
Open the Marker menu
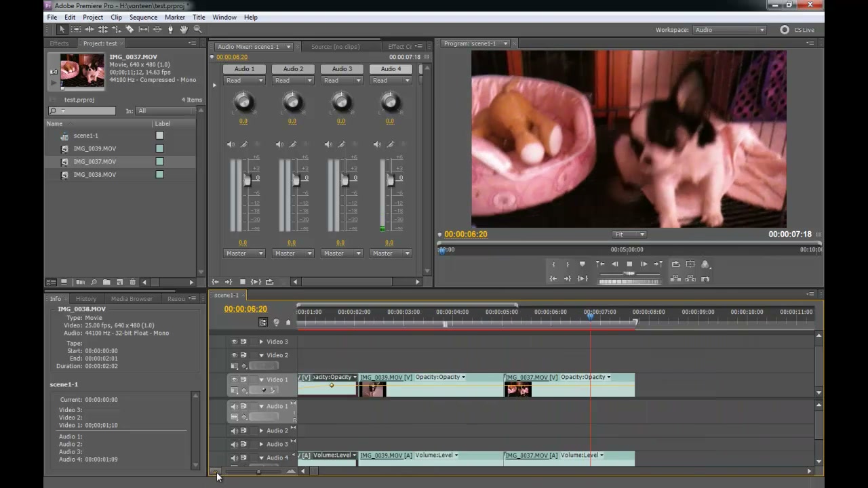pyautogui.click(x=175, y=17)
